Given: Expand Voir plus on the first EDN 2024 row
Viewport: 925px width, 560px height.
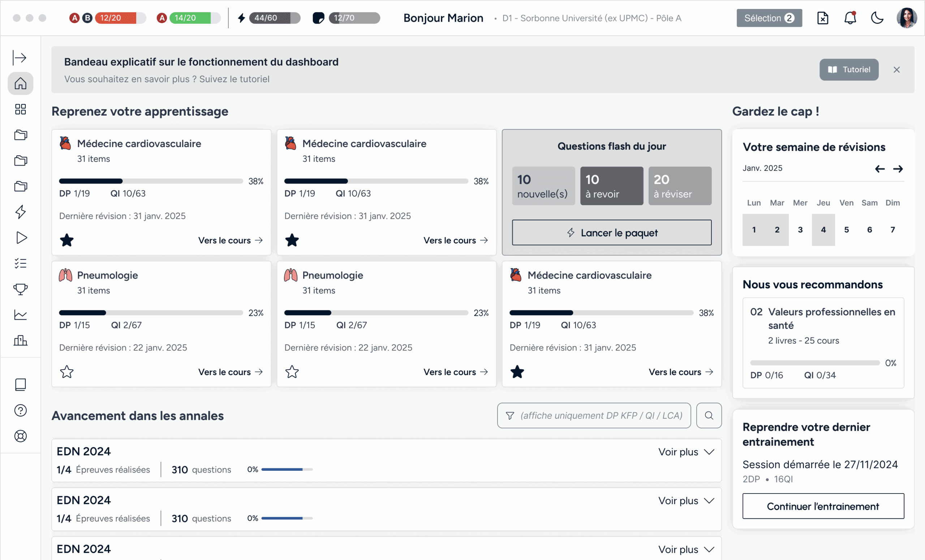Looking at the screenshot, I should click(x=686, y=452).
